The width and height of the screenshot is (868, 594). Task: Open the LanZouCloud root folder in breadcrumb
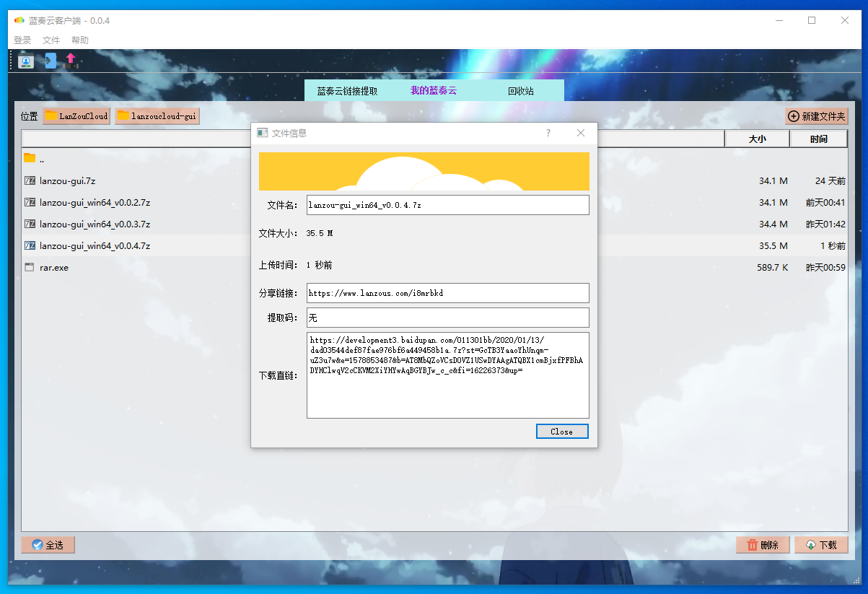(76, 115)
